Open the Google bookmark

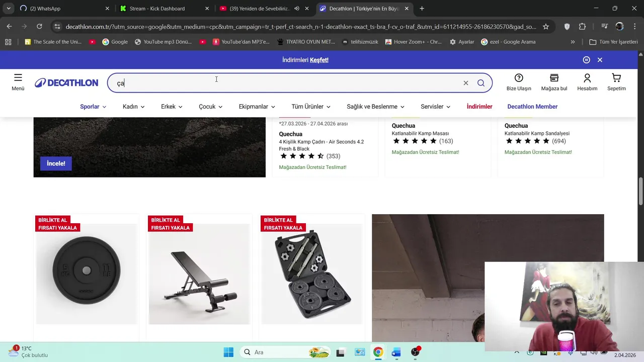[115, 42]
